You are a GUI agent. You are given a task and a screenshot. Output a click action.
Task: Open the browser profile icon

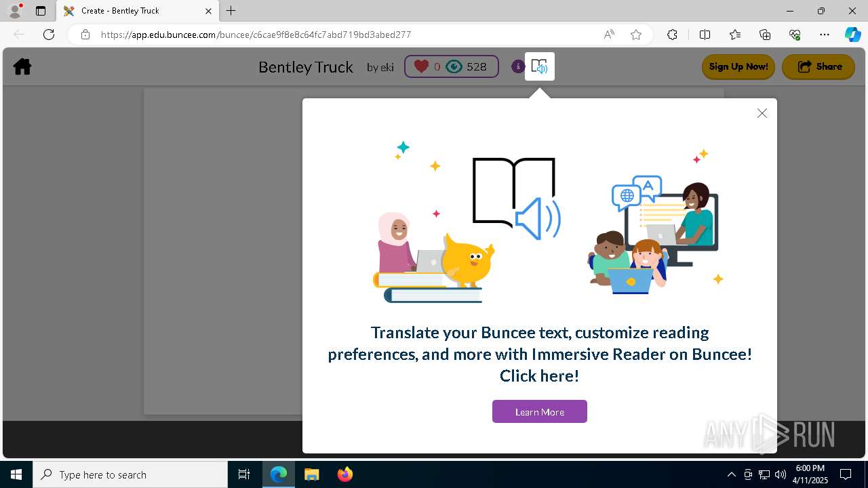[14, 11]
